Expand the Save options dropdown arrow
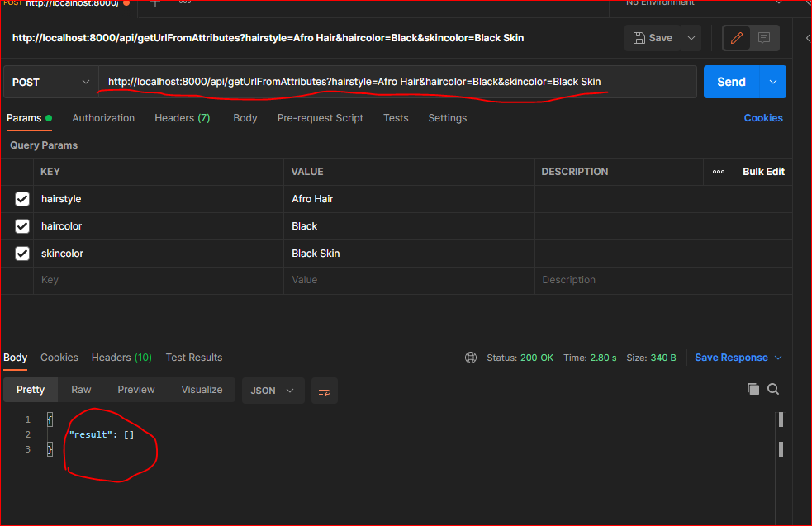812x526 pixels. tap(691, 38)
